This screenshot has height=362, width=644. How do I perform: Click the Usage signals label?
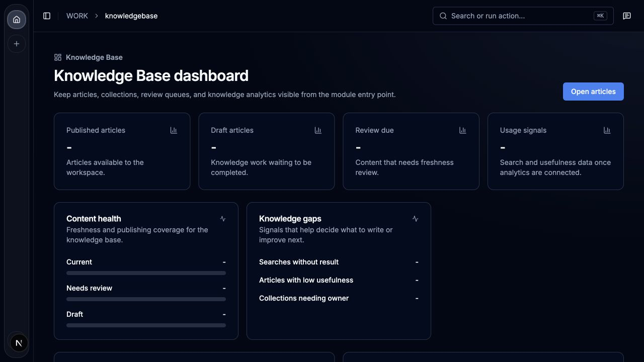point(523,130)
